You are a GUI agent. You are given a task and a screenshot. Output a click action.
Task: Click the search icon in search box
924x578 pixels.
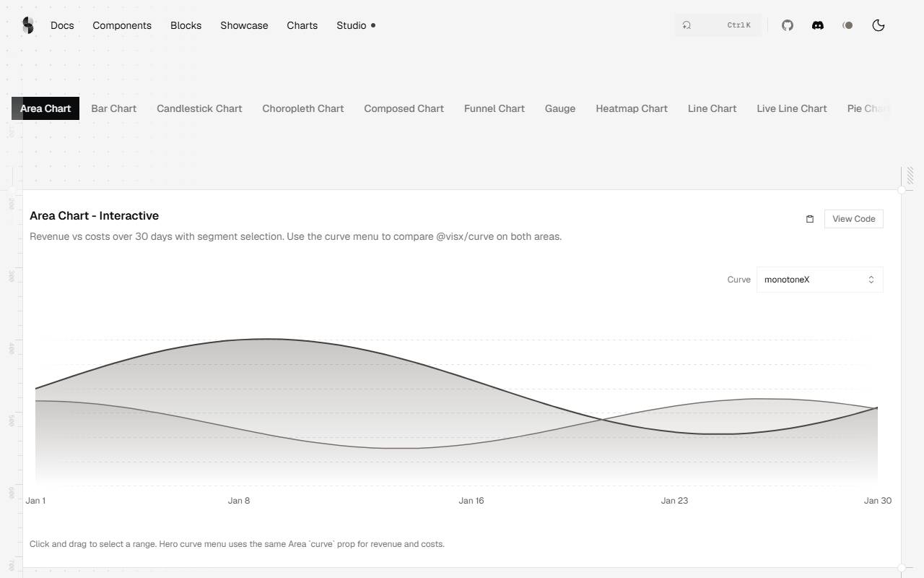point(687,25)
